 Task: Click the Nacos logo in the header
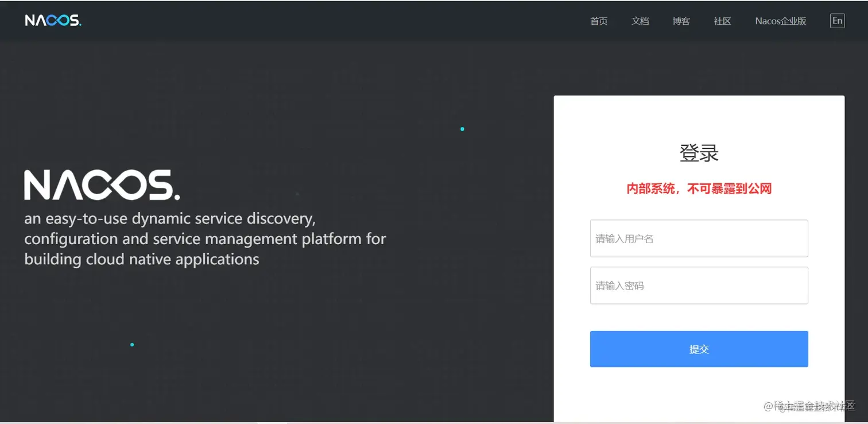(x=53, y=21)
